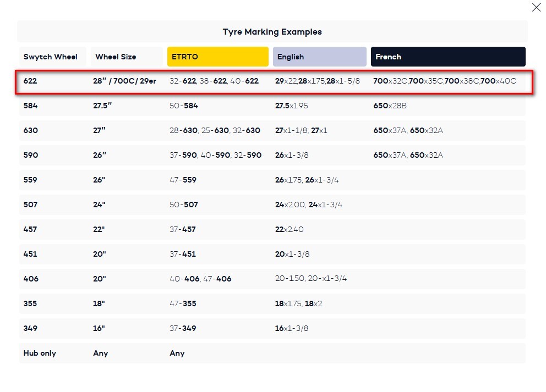Click English marking 26x1.75, 26x1-3/4
Screen dimensions: 546x392
[x=307, y=180]
